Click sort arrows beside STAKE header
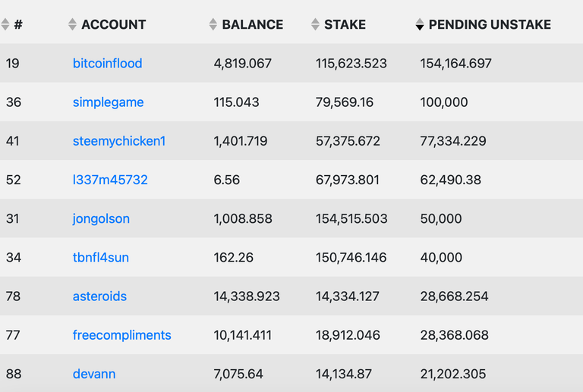 (315, 24)
